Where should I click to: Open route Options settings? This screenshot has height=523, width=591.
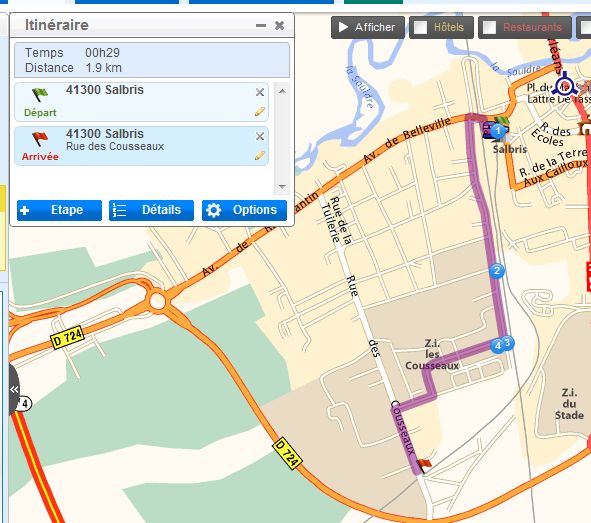click(x=244, y=210)
